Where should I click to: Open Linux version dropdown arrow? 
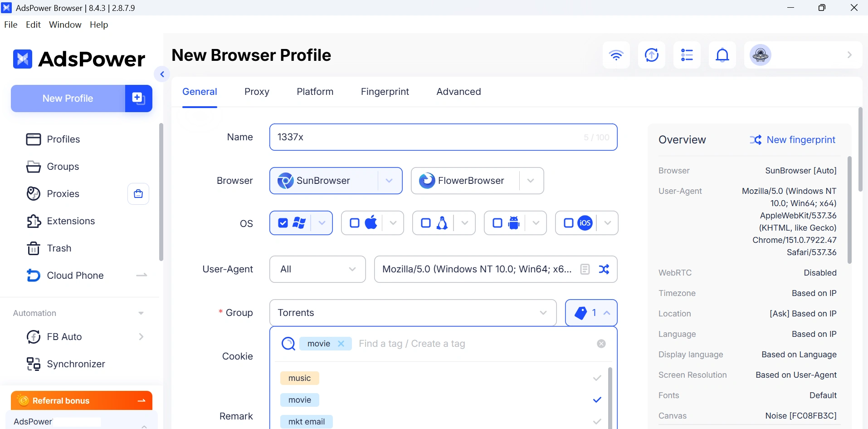[x=465, y=223]
